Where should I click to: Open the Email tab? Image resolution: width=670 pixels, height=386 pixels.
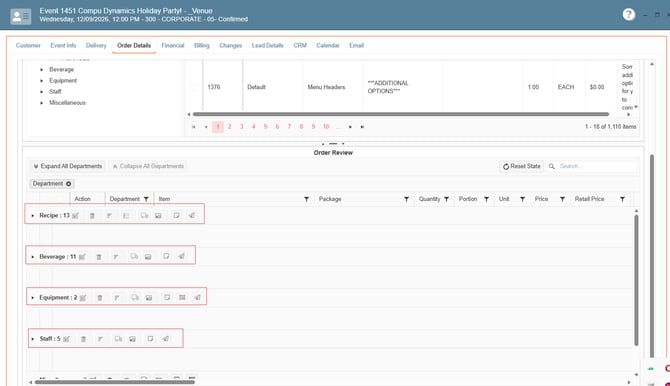[x=356, y=45]
